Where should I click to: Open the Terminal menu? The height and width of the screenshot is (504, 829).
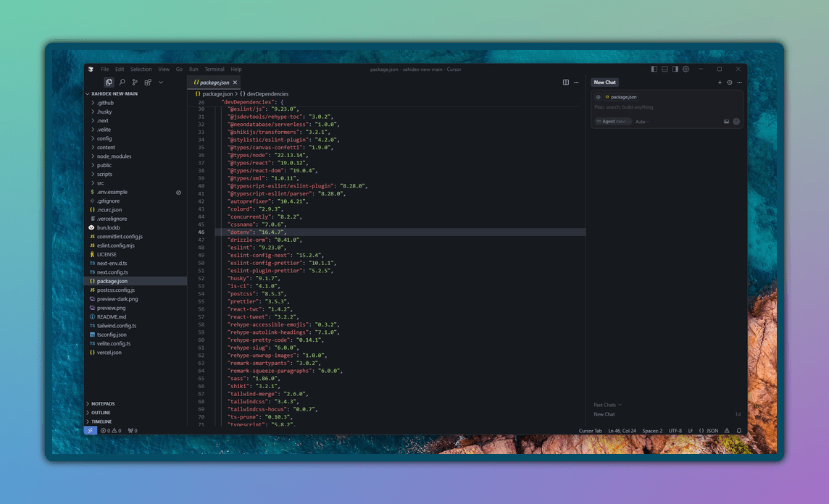coord(214,69)
